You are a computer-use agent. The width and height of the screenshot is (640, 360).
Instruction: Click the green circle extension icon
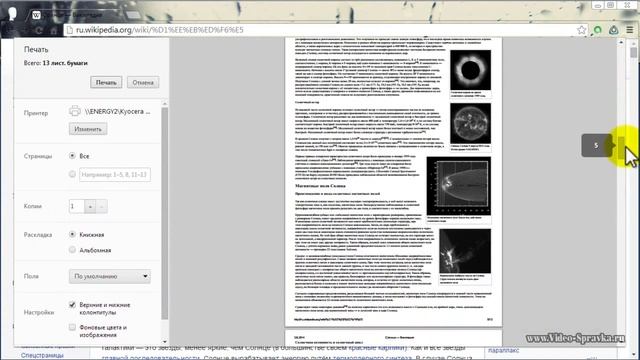[598, 30]
